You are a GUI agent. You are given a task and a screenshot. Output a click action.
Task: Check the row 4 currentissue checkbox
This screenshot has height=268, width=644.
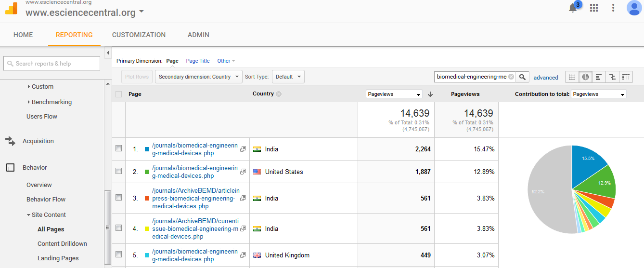[x=119, y=228]
